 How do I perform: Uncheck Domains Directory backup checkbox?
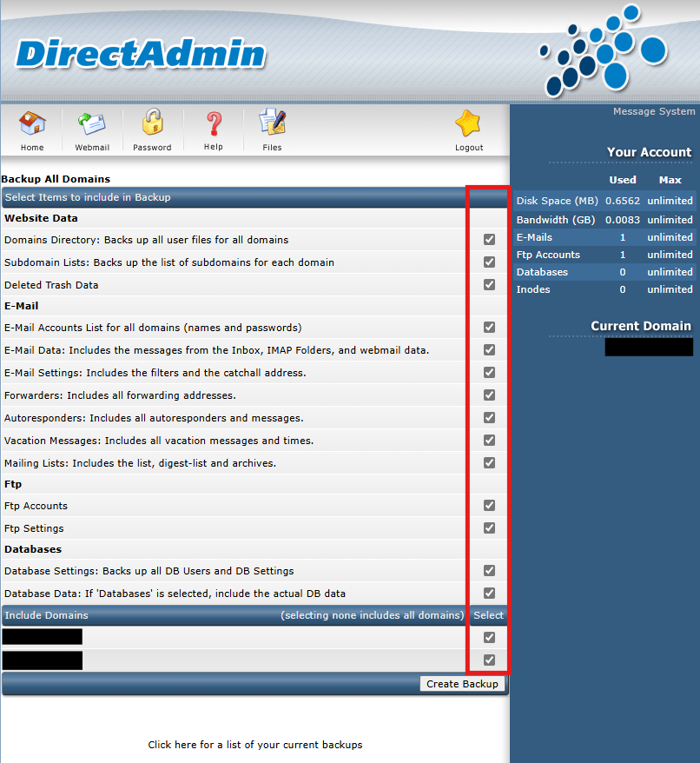[x=489, y=239]
